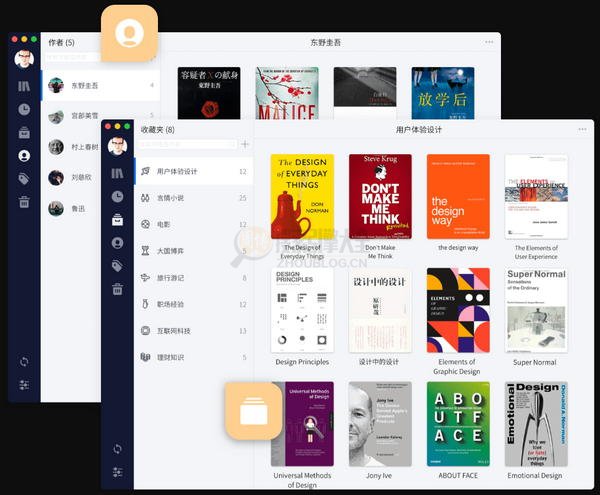Open gray cover book in 东野圭吾 window
Image resolution: width=600 pixels, height=495 pixels.
pos(365,93)
